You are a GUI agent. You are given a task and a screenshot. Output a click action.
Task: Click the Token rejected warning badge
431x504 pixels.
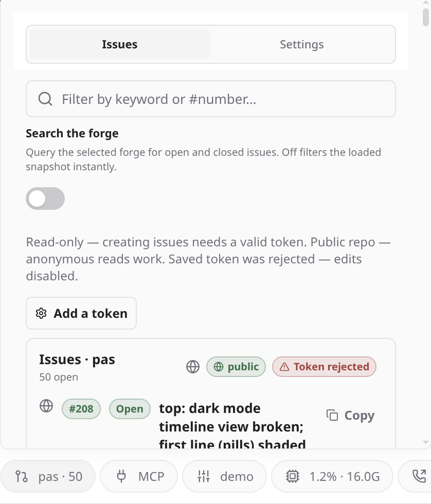[324, 367]
